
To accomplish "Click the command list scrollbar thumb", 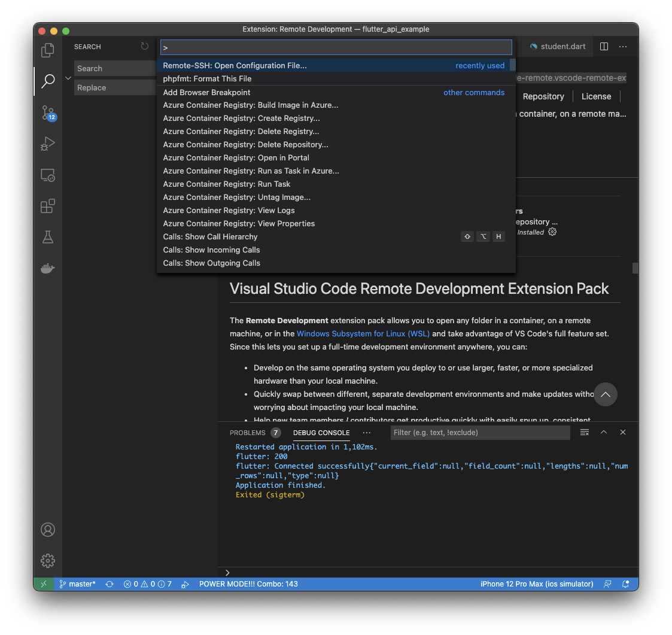I will pos(513,66).
